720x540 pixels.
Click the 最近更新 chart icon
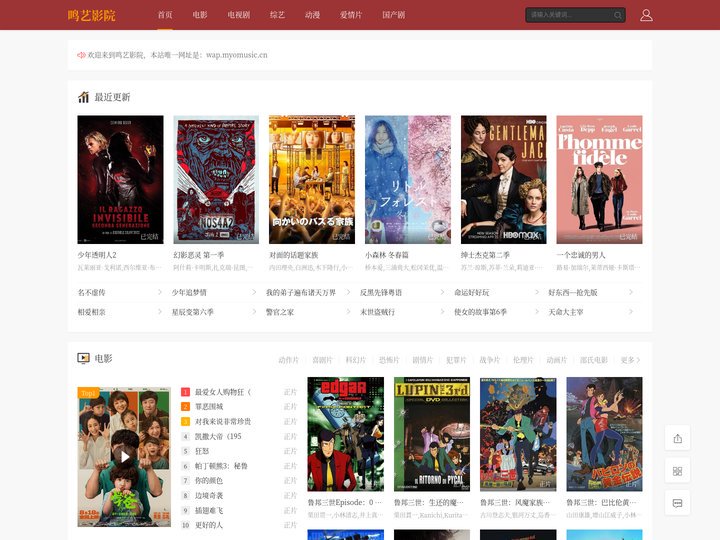[83, 97]
